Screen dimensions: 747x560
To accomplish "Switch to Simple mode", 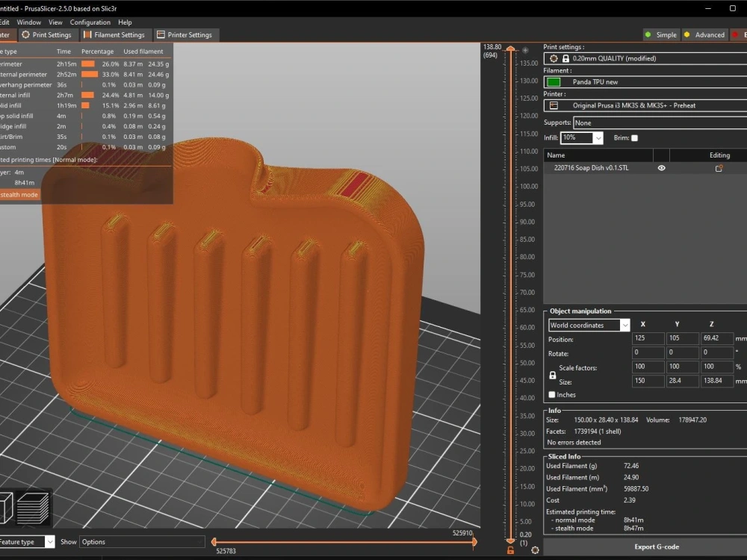I will click(x=660, y=34).
